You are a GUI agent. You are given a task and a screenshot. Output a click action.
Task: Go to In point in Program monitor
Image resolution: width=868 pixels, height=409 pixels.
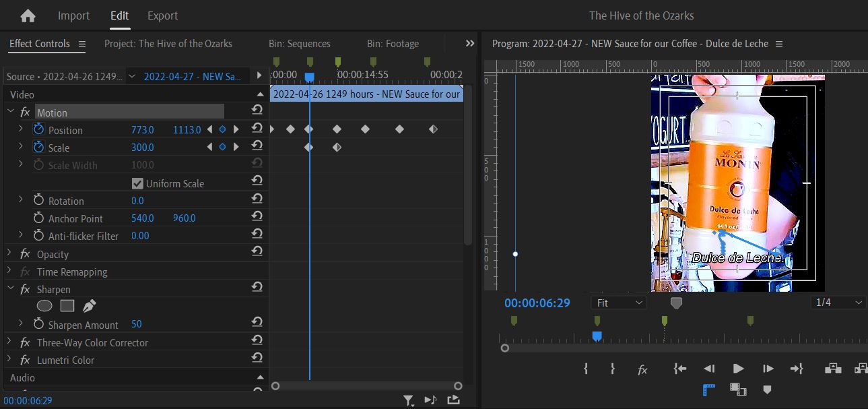680,369
